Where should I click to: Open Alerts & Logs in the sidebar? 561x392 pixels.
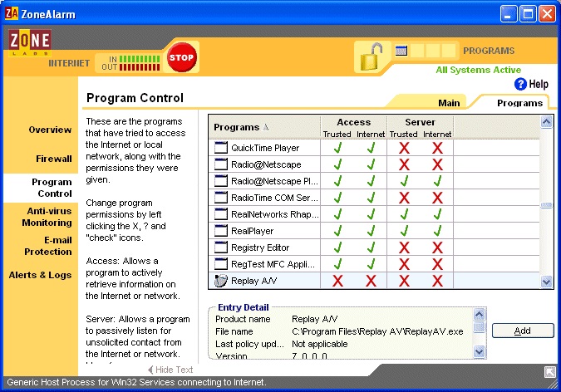click(x=40, y=275)
